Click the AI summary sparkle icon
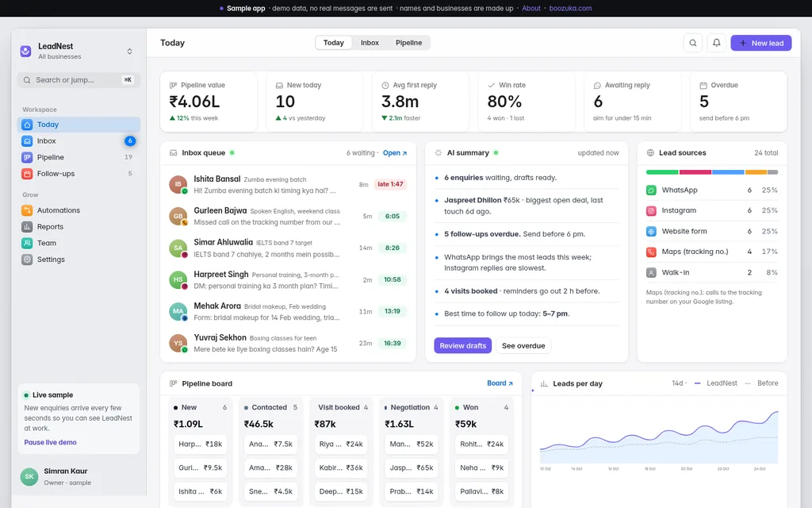This screenshot has height=508, width=812. (438, 153)
